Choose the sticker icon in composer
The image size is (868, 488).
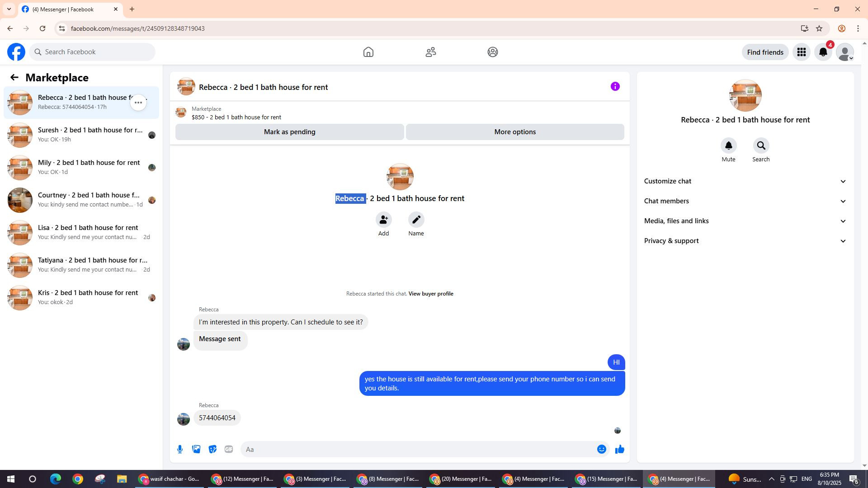coord(212,449)
